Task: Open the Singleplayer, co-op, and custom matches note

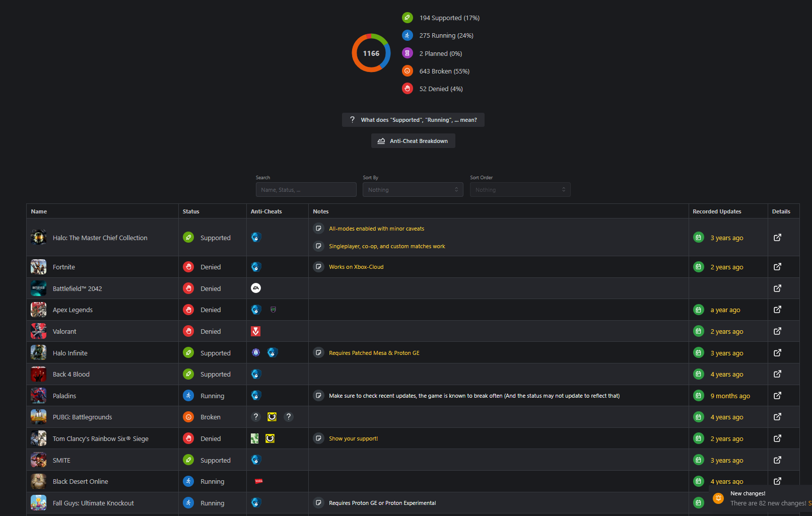Action: [387, 246]
